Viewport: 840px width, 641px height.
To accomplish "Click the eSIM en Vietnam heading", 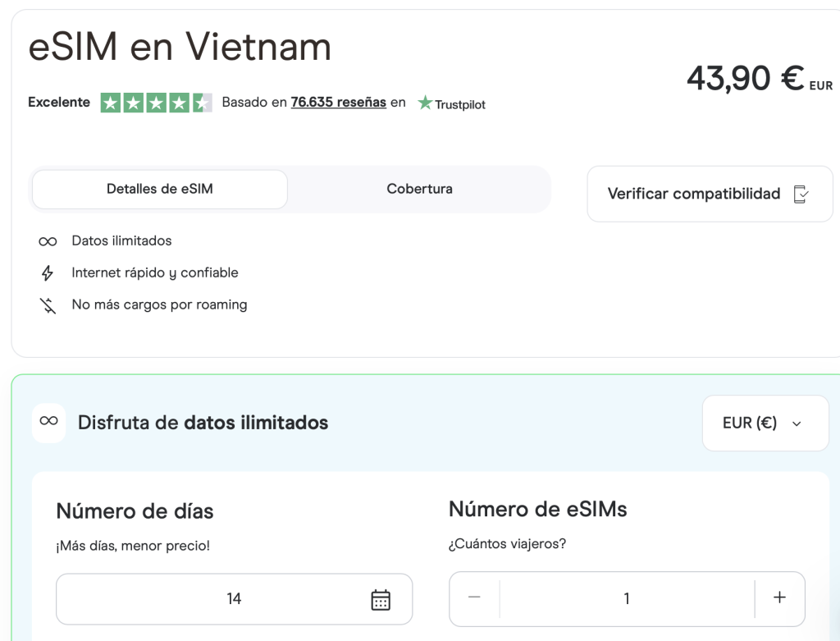I will [x=180, y=48].
